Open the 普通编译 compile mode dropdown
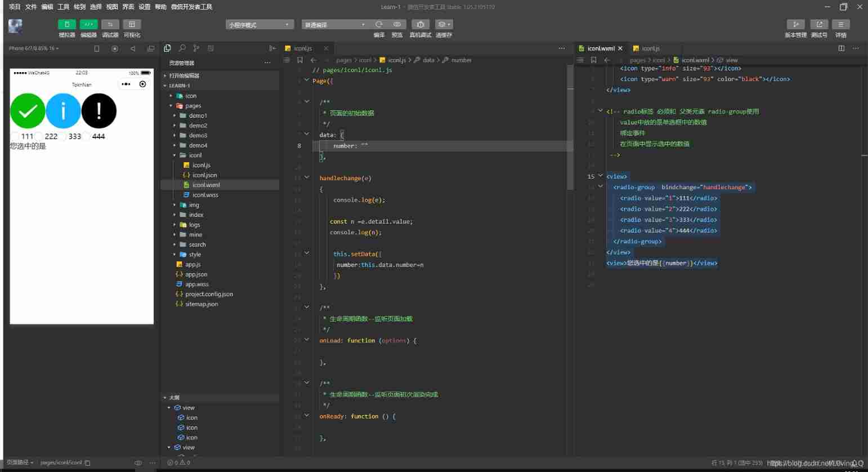Screen dimensions: 868x472 coord(334,25)
